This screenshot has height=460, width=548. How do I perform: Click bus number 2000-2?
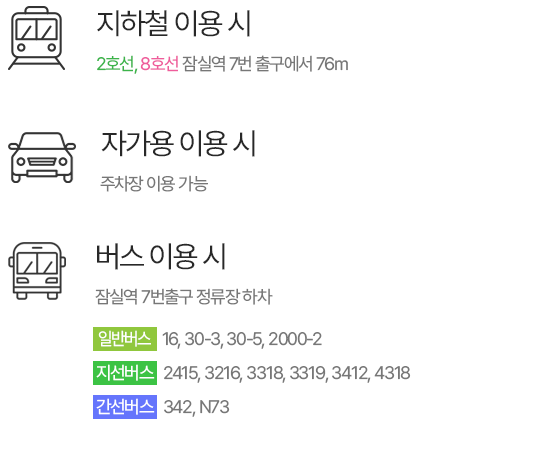coord(295,339)
